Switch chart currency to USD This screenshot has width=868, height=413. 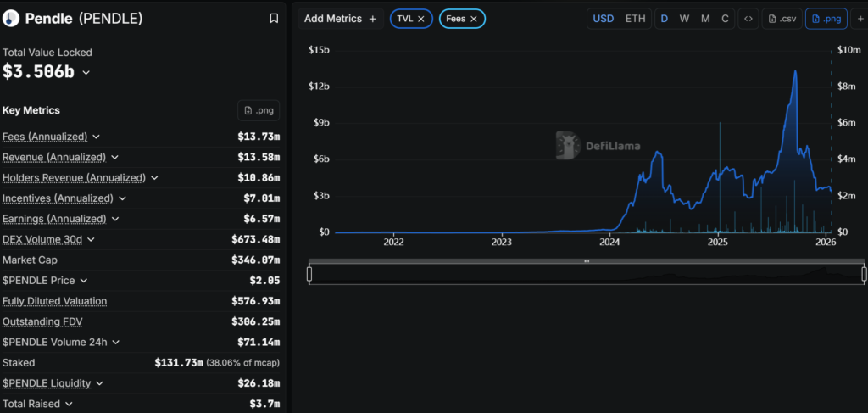pos(604,19)
